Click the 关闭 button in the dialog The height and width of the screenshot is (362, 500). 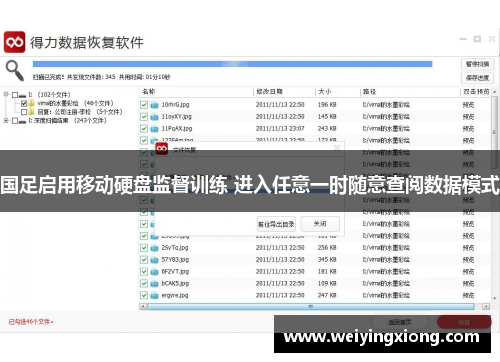click(320, 224)
